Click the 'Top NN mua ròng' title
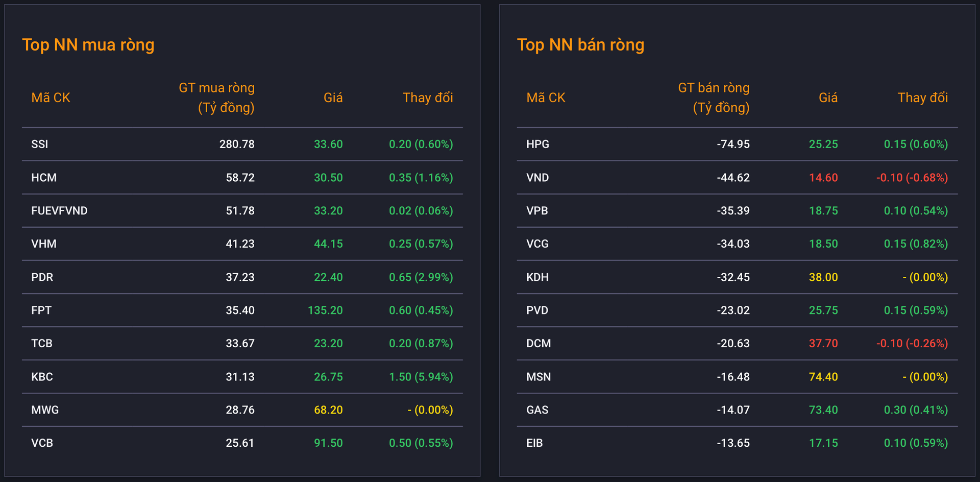Viewport: 980px width, 482px height. point(88,45)
